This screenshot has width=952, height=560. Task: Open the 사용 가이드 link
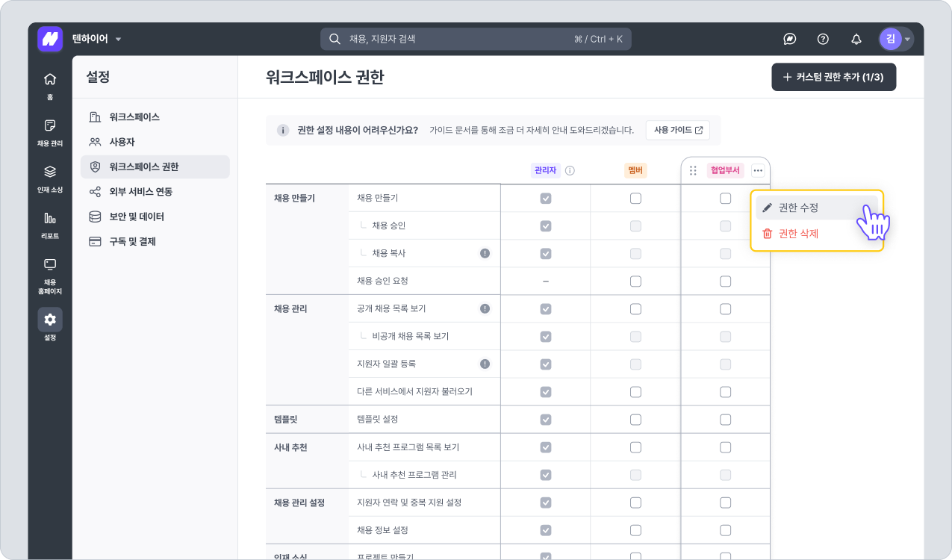click(x=677, y=130)
